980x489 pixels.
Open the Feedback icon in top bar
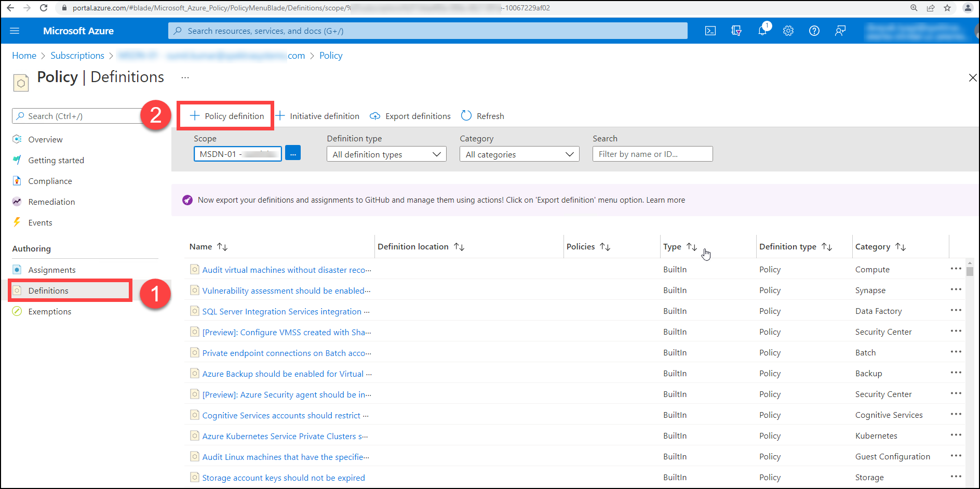click(x=840, y=31)
